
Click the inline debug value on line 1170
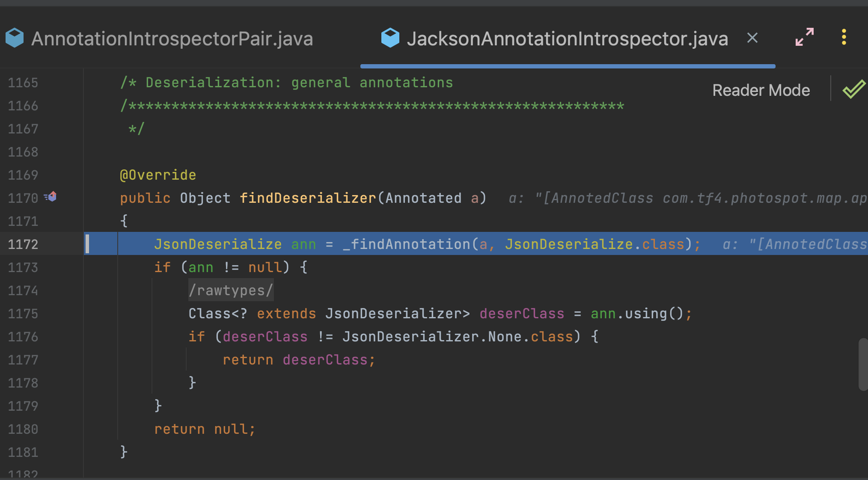(685, 199)
